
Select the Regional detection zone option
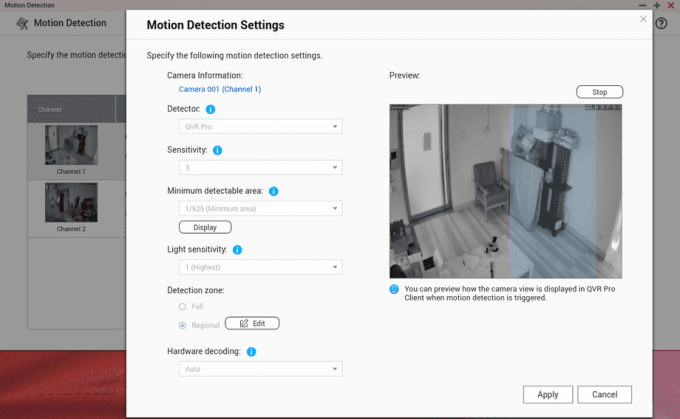[x=182, y=324]
